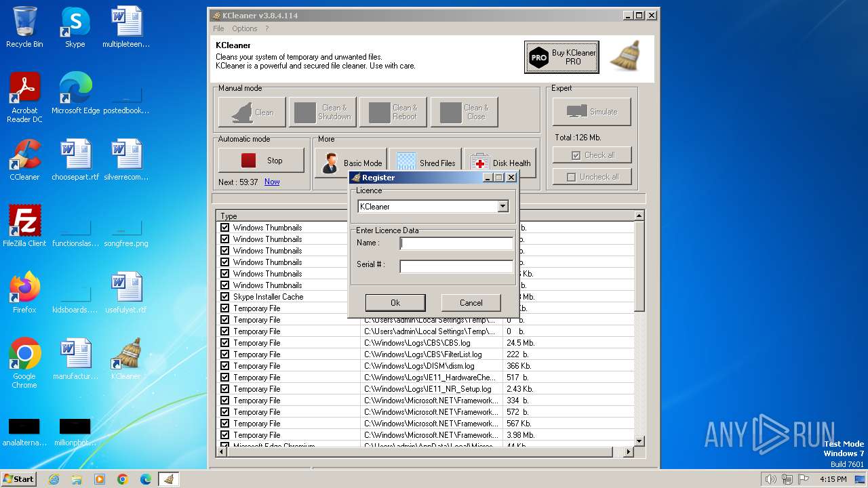868x488 pixels.
Task: Open choosepart.rtf document icon
Action: coord(75,160)
